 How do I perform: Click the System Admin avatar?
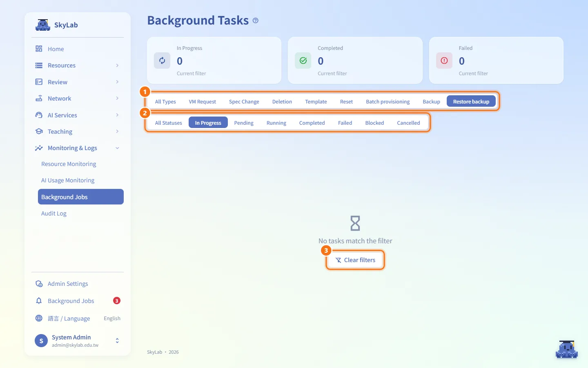point(41,341)
